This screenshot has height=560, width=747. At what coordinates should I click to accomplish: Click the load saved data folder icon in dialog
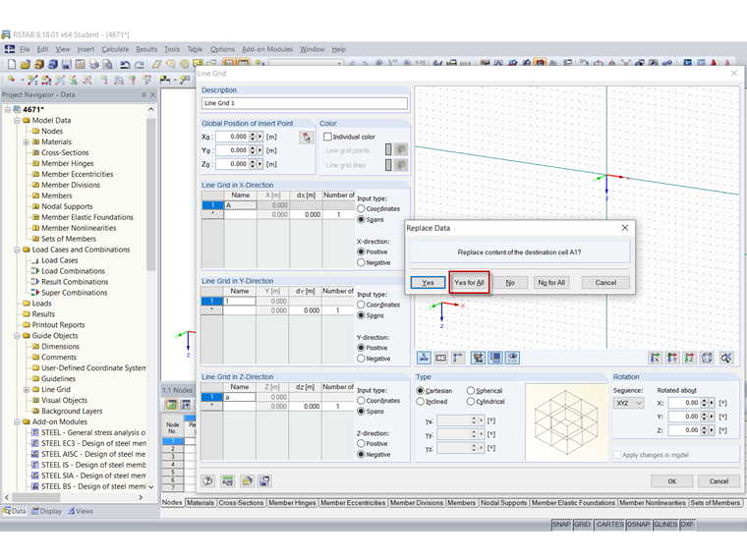247,481
